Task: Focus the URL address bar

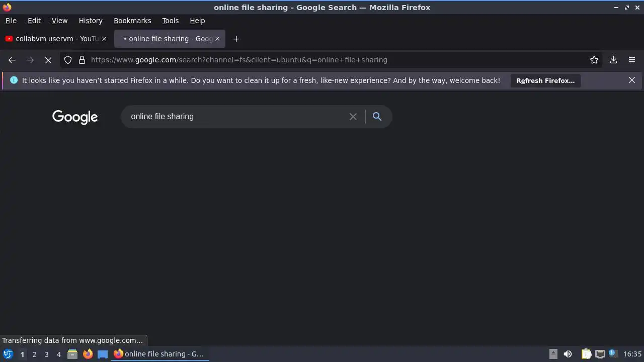Action: point(332,60)
